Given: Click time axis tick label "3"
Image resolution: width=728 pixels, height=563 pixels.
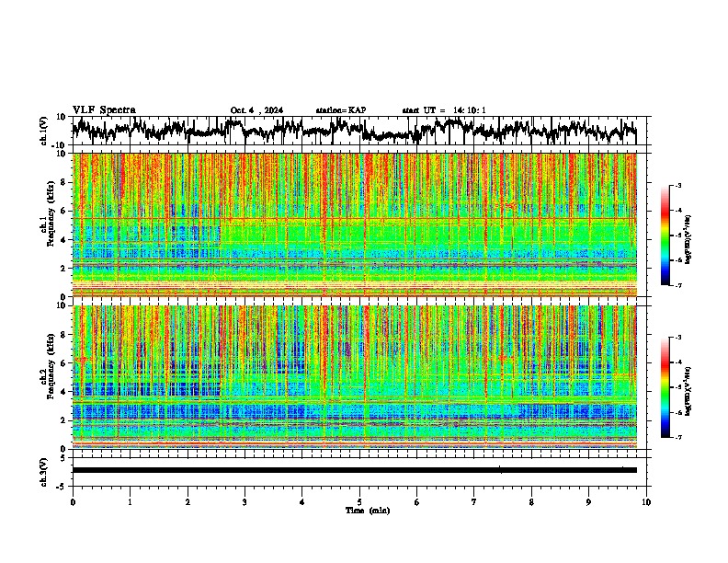Looking at the screenshot, I should coord(245,502).
